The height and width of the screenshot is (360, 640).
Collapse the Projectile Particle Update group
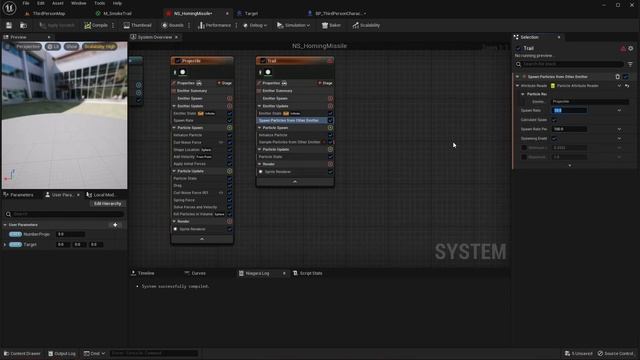[x=174, y=171]
